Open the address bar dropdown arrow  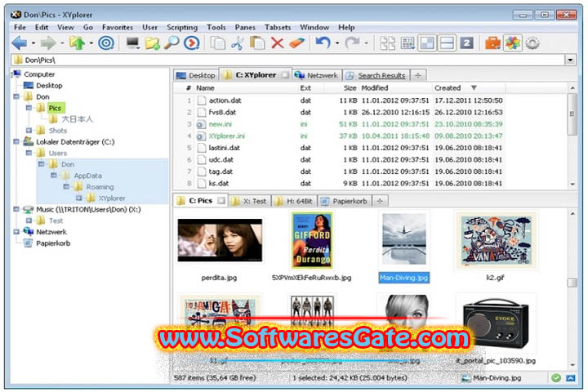(570, 60)
